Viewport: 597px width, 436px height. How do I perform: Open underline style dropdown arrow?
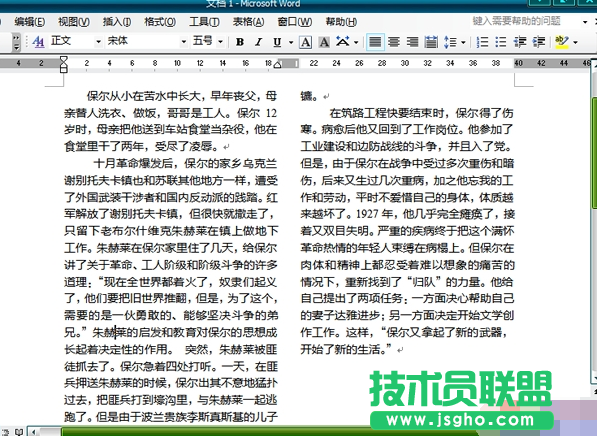click(291, 42)
